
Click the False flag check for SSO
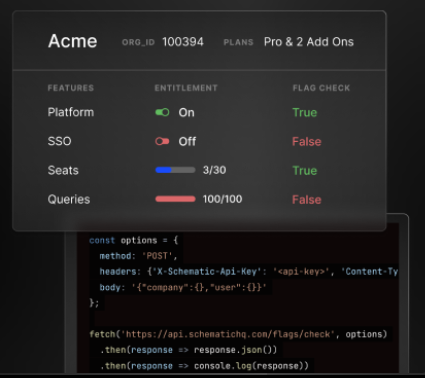(307, 142)
